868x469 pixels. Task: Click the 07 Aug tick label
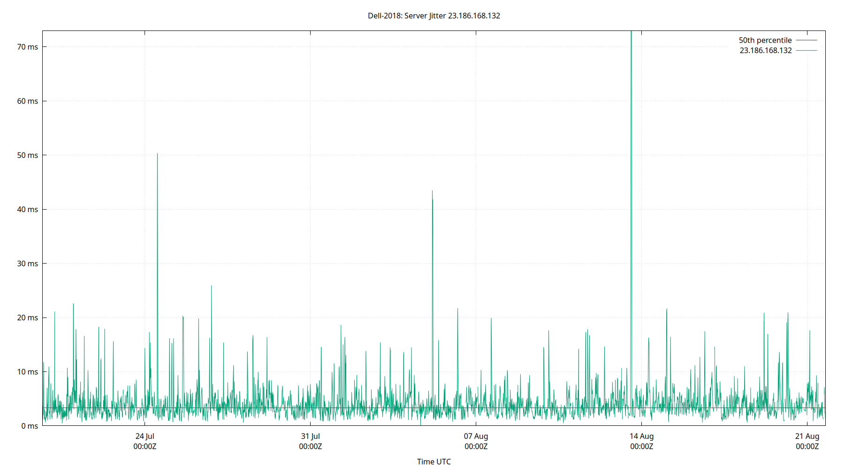pos(476,436)
